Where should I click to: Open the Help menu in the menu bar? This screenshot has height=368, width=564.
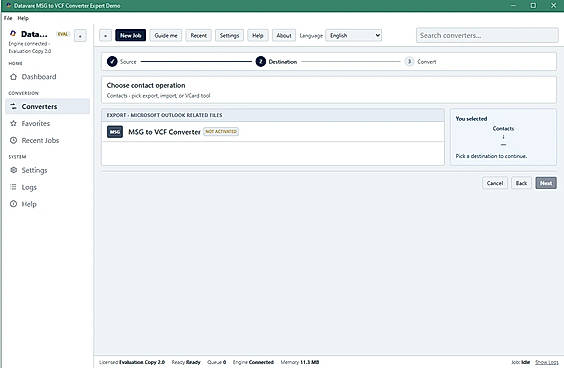[23, 18]
